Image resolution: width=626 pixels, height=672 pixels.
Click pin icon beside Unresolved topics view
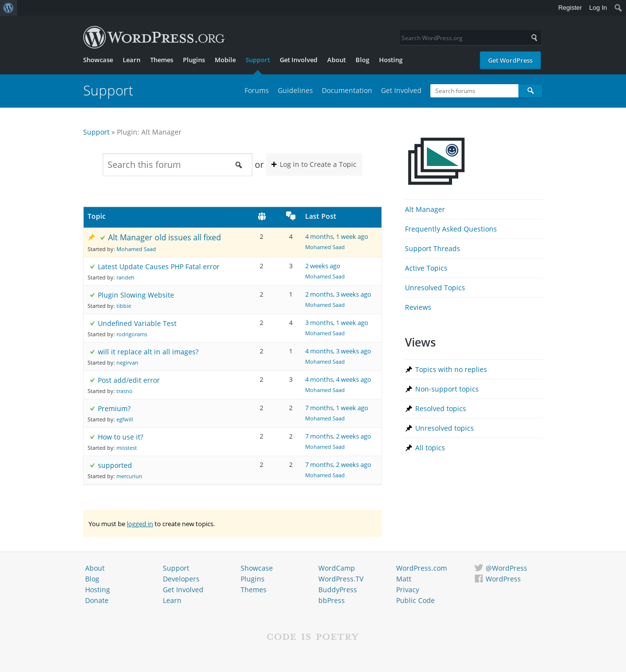coord(409,428)
